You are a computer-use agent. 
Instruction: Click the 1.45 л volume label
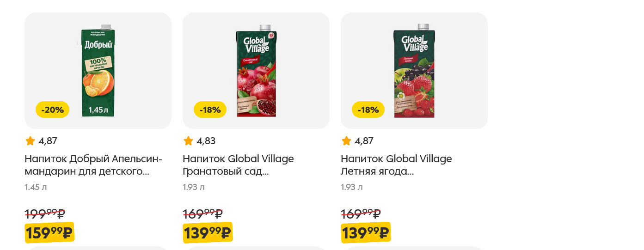[x=36, y=187]
